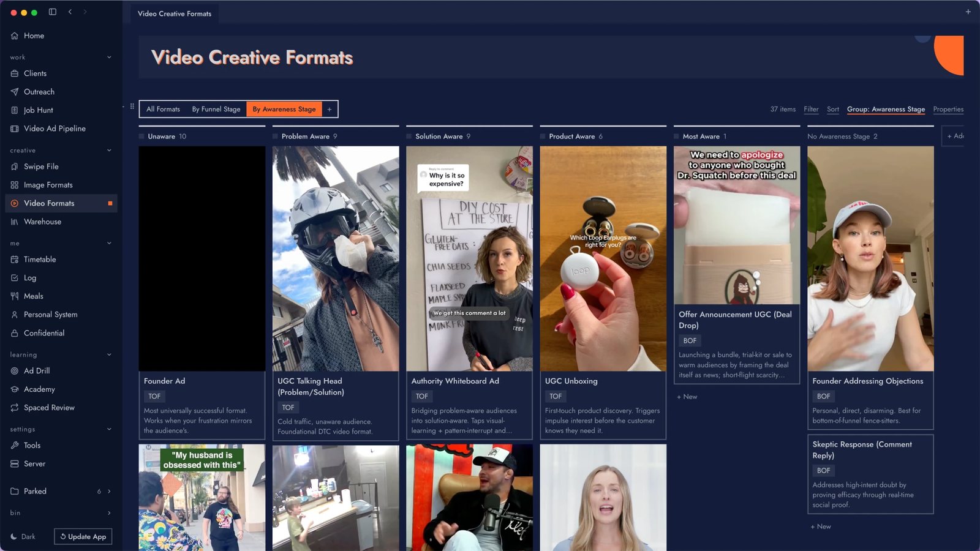Go forward with the right arrow
980x551 pixels.
coord(85,12)
